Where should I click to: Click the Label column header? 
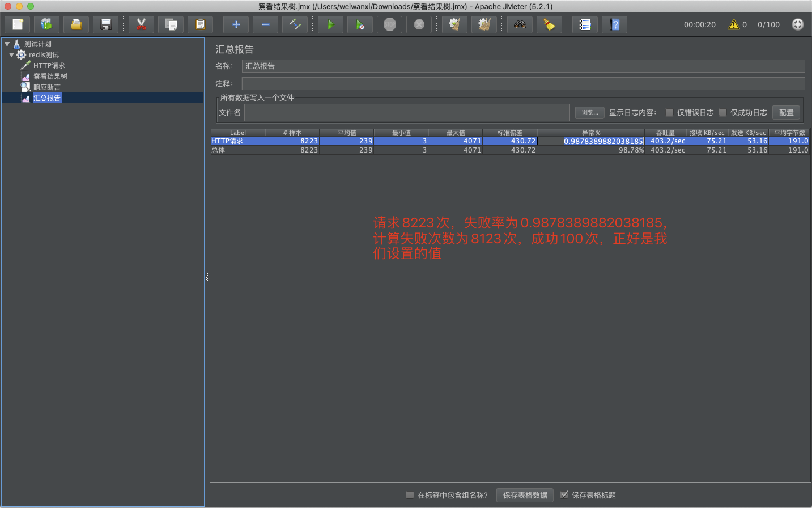click(238, 133)
